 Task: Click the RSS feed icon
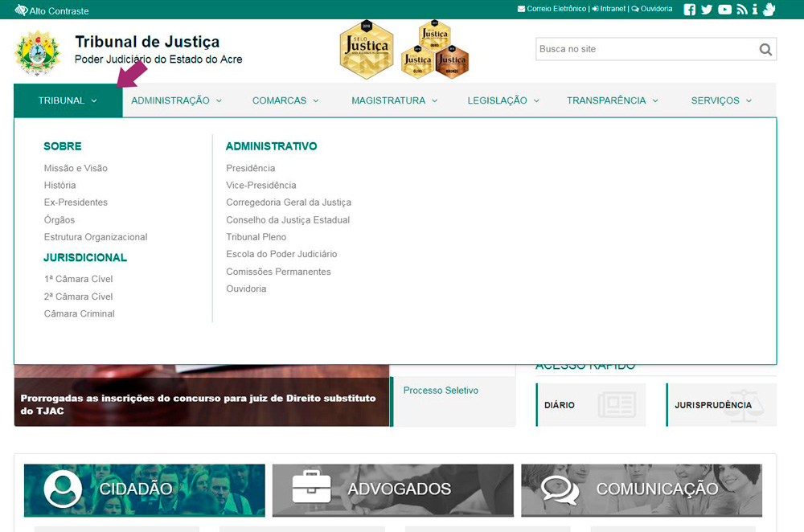(741, 10)
